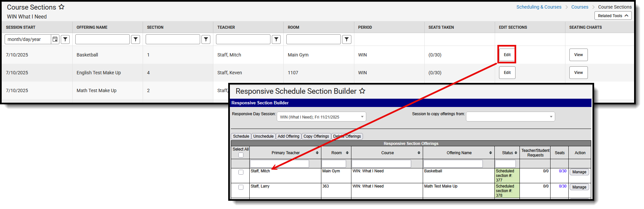The height and width of the screenshot is (209, 644).
Task: Focus the Room filter input in Course Sections
Action: (x=313, y=39)
